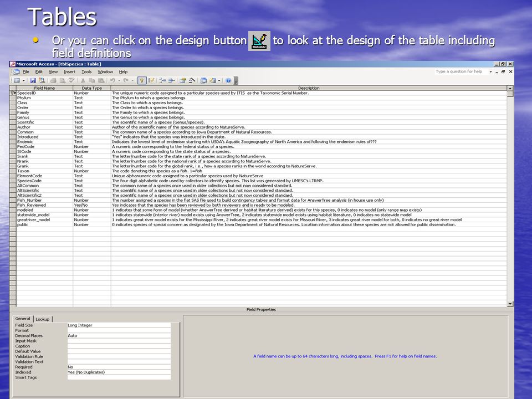
Task: Click the Decimal Places field showing Auto
Action: click(x=119, y=336)
